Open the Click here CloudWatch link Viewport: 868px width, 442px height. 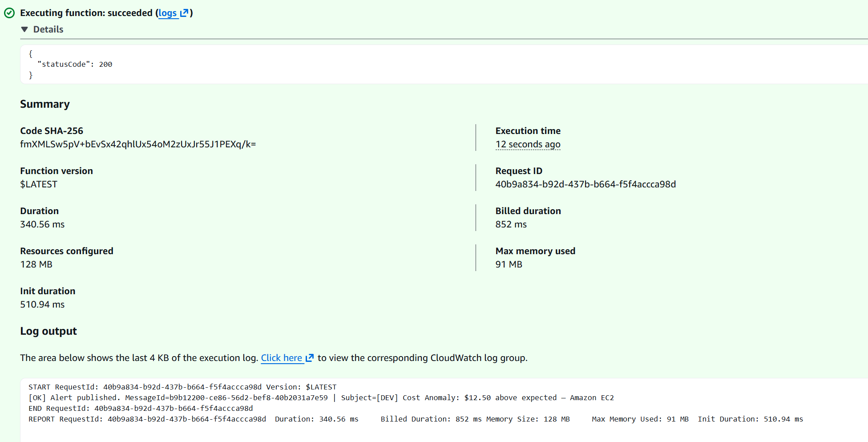point(281,358)
